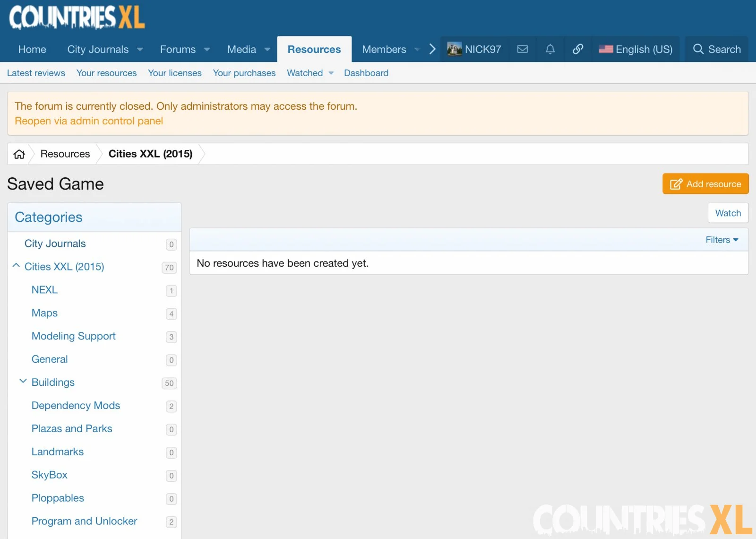This screenshot has width=756, height=539.
Task: Expand the Media nav dropdown arrow
Action: 267,49
